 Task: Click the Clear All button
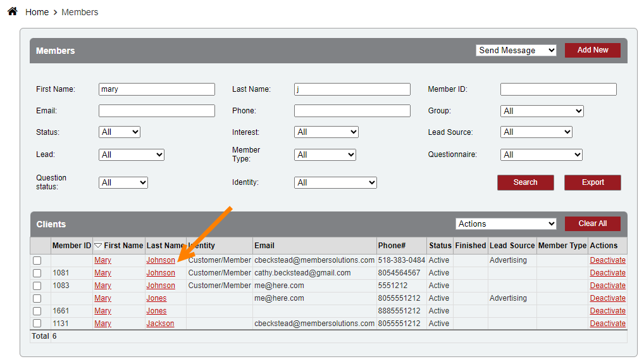pyautogui.click(x=592, y=224)
